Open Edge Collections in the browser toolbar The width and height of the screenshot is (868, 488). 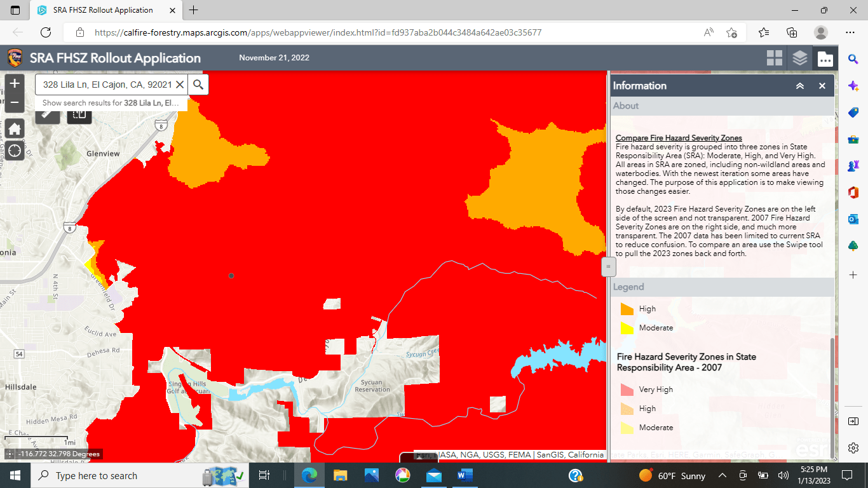pyautogui.click(x=792, y=32)
